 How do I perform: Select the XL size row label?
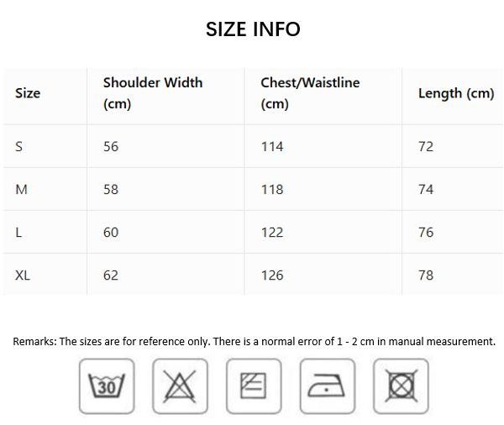pyautogui.click(x=23, y=275)
